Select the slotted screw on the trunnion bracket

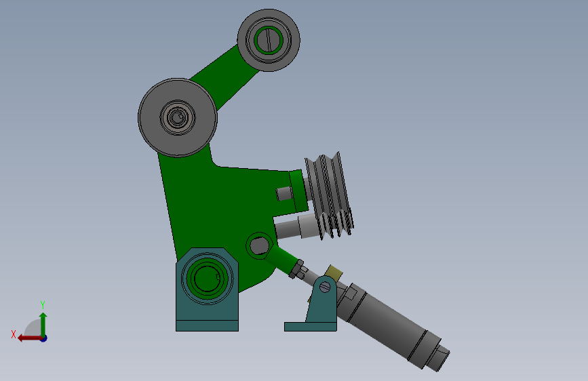(325, 287)
